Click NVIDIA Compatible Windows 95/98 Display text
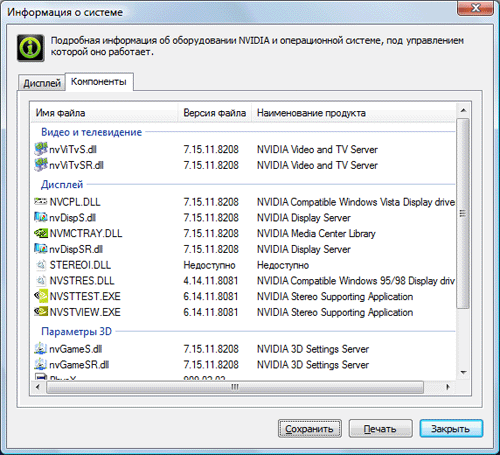500x455 pixels. pos(356,280)
